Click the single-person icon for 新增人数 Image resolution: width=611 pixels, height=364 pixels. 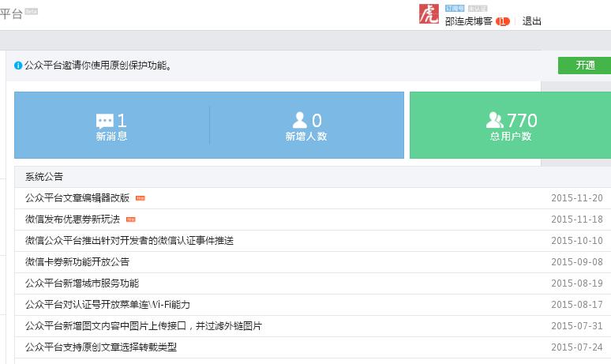point(299,120)
